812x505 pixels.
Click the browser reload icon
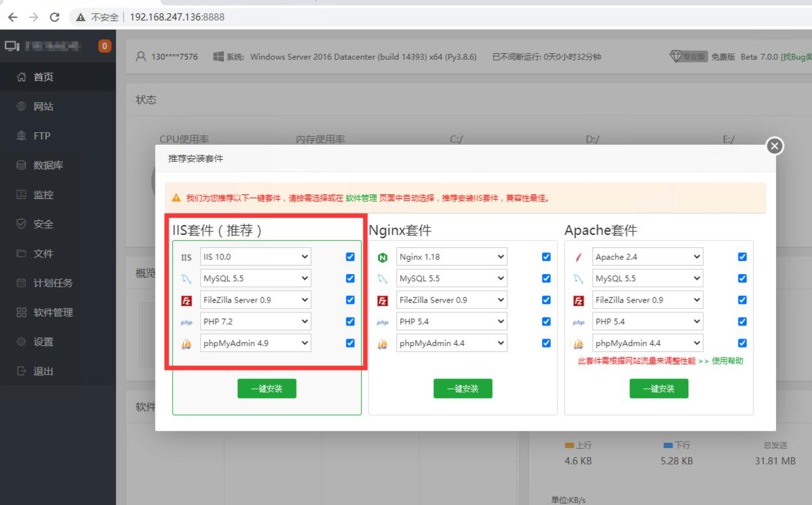55,17
